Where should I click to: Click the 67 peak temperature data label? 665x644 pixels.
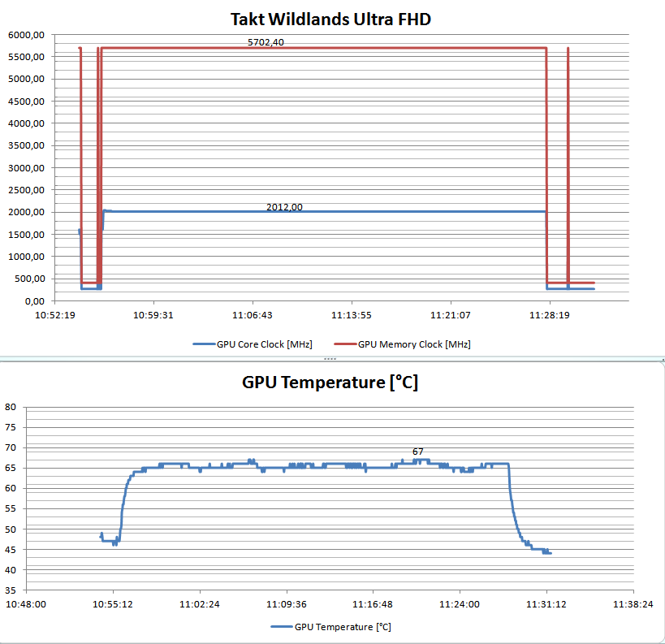coord(417,452)
